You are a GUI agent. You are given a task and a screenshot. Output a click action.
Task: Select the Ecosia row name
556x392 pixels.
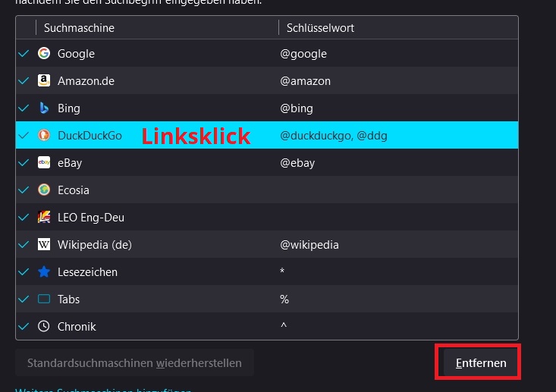click(x=74, y=190)
